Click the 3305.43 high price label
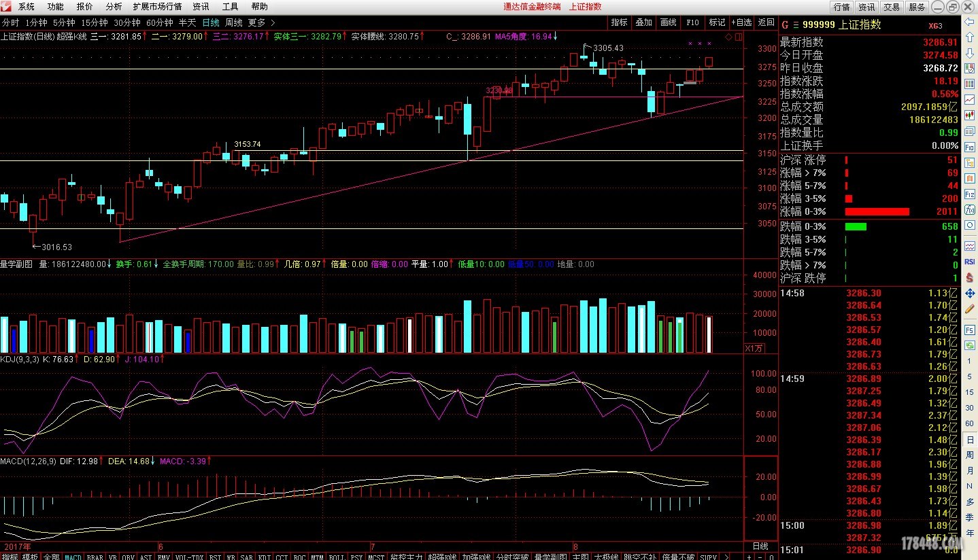This screenshot has width=978, height=560. tap(608, 48)
